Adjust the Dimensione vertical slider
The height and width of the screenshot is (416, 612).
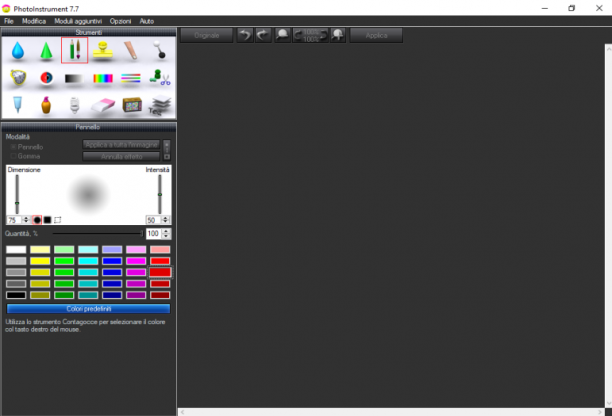click(17, 194)
